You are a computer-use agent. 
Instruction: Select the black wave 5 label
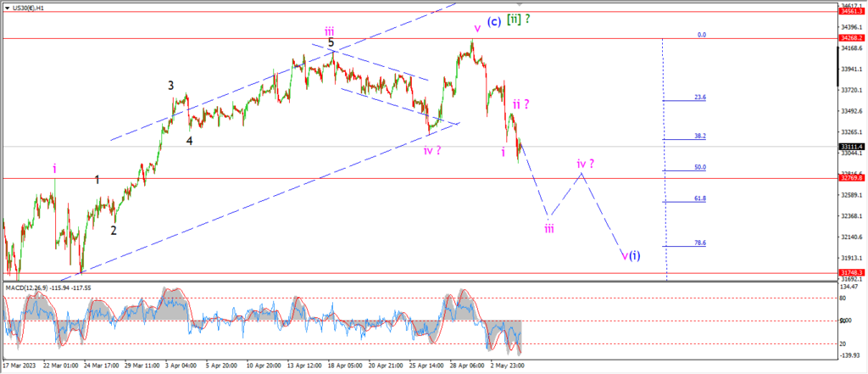(x=331, y=42)
